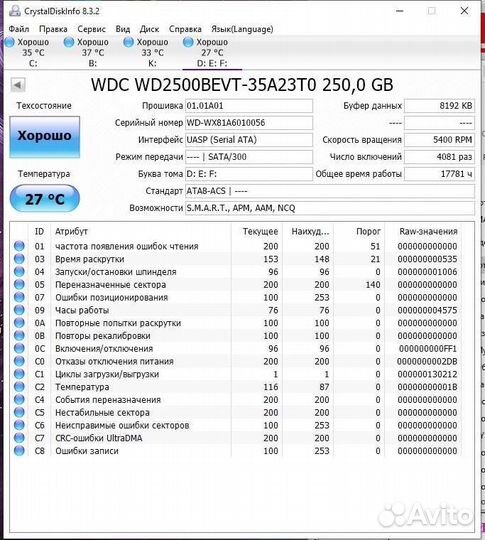Open the Сервис menu
485x540 pixels.
click(91, 29)
